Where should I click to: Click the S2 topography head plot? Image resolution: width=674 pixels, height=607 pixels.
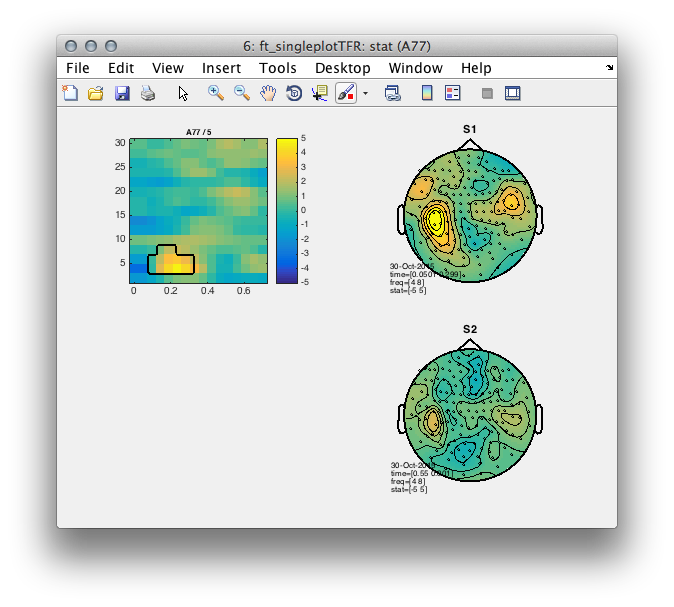point(470,415)
